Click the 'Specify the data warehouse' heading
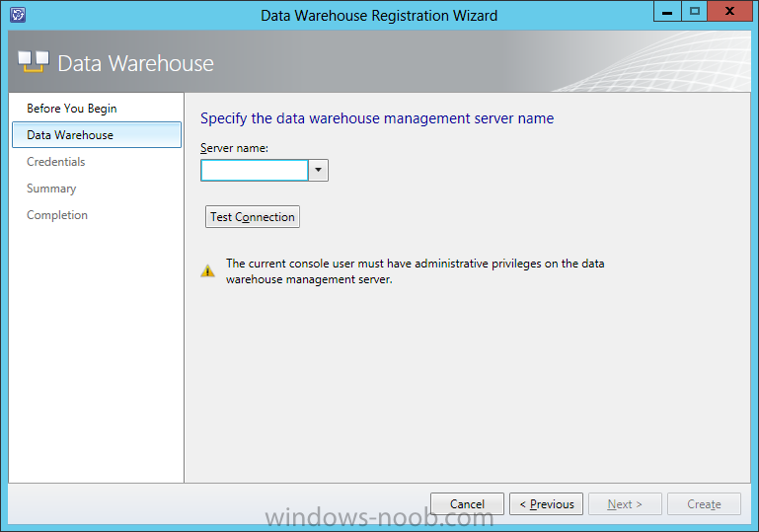 coord(377,118)
